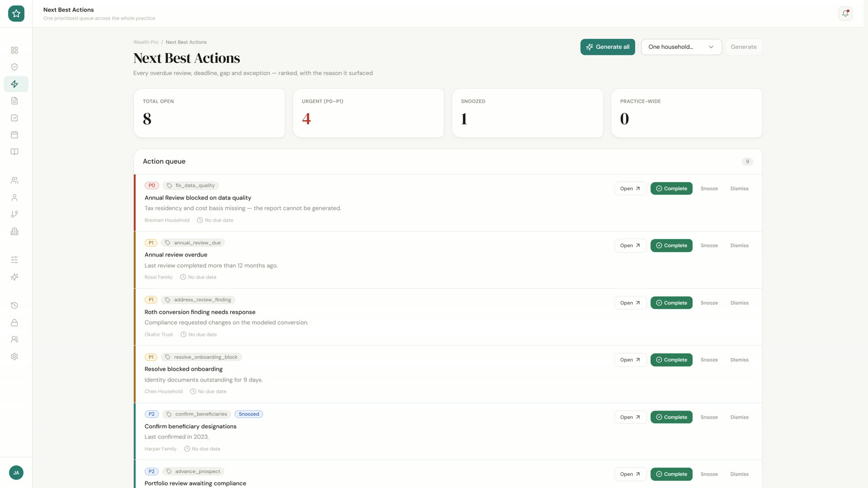This screenshot has width=868, height=488.
Task: Click the Chen Household name
Action: tap(164, 391)
